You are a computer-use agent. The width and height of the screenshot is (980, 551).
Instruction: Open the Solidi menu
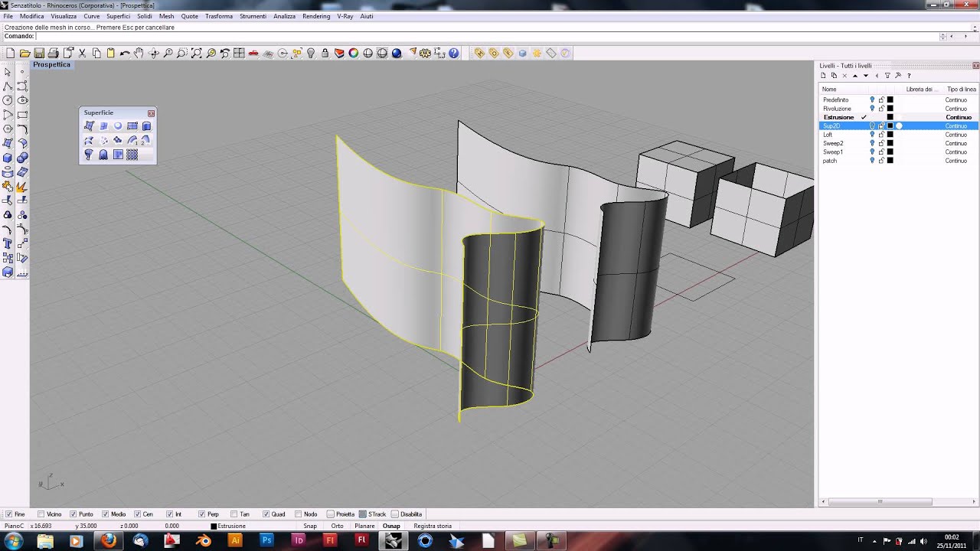[145, 16]
